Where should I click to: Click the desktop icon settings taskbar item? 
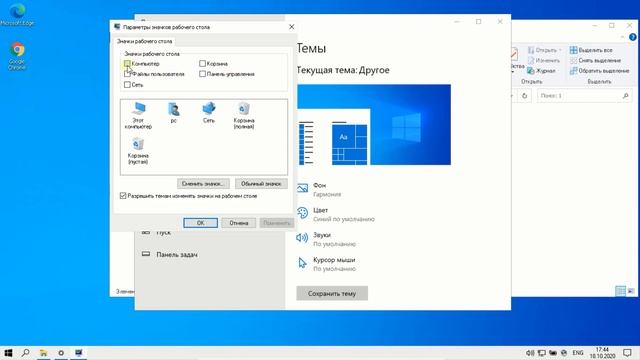(x=78, y=353)
